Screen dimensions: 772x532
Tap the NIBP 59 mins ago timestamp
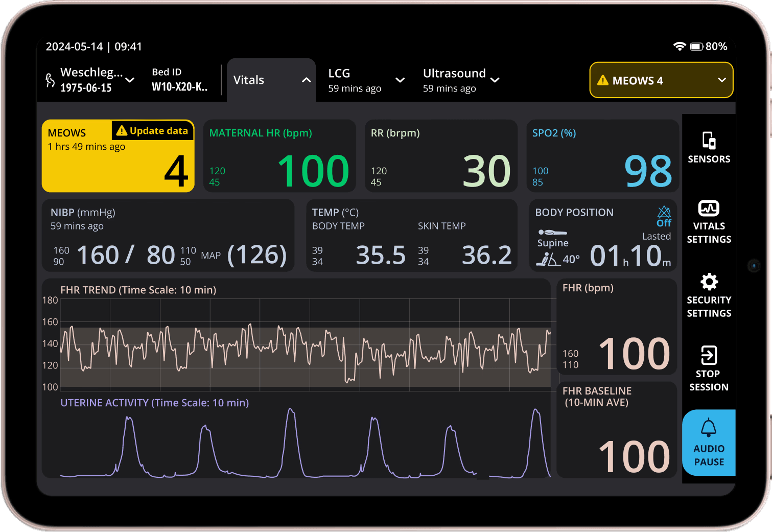[x=77, y=226]
